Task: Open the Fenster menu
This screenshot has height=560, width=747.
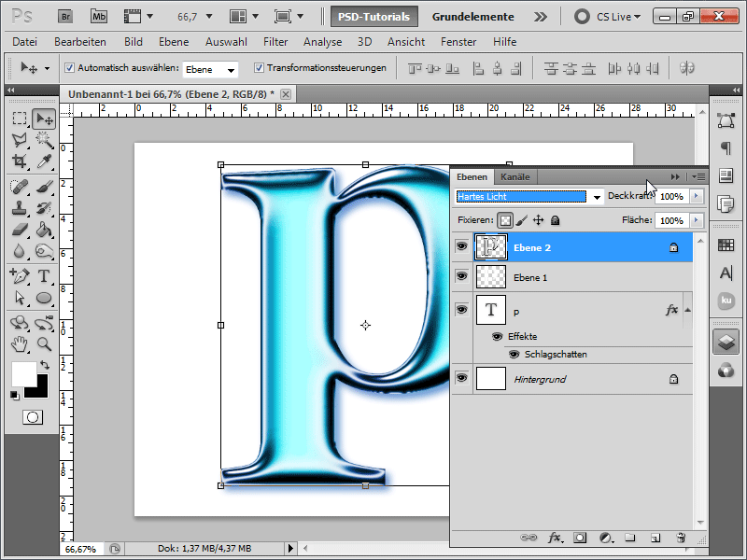Action: click(458, 42)
